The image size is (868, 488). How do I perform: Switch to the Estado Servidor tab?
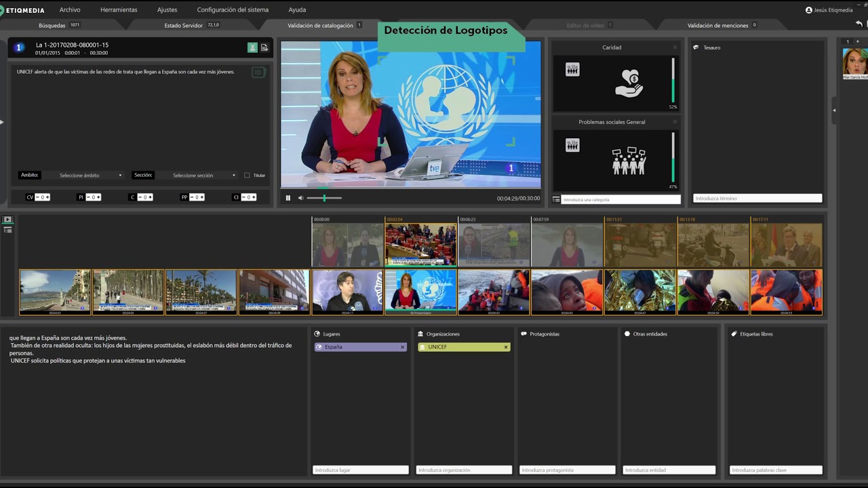[192, 25]
